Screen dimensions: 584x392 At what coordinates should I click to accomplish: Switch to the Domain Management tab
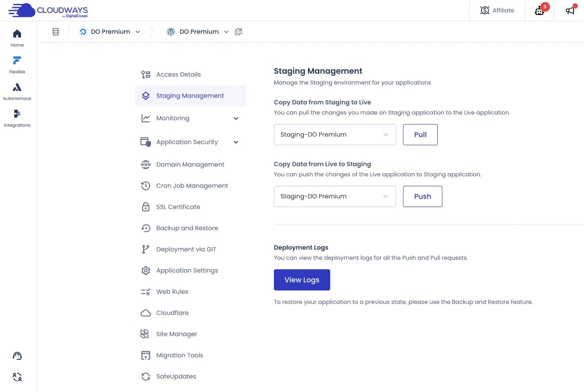tap(190, 164)
